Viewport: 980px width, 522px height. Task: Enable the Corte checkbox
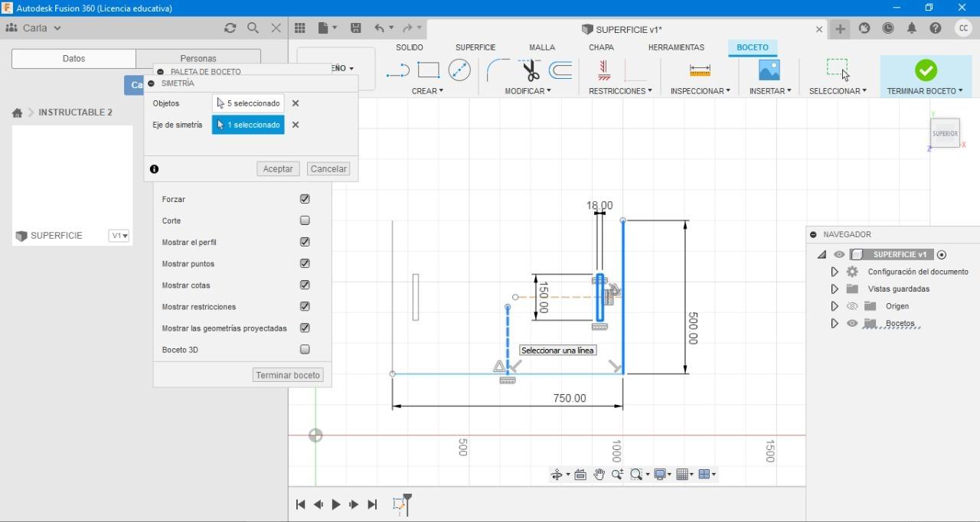pos(305,220)
